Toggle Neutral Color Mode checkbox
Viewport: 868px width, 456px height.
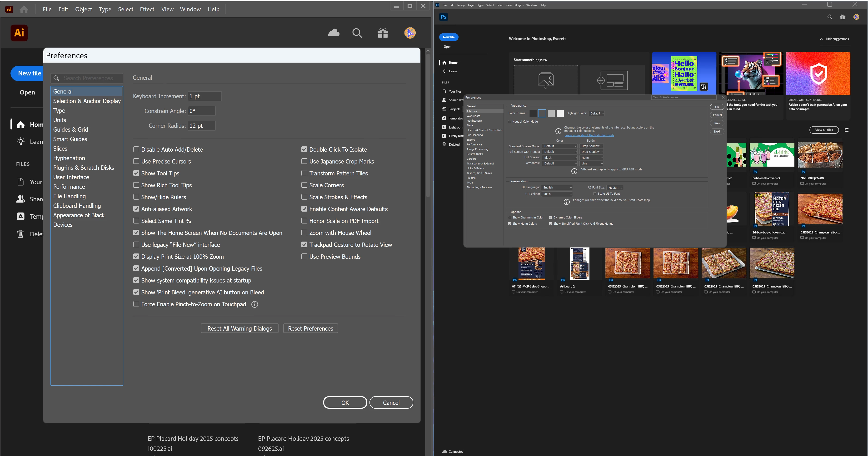[x=510, y=122]
